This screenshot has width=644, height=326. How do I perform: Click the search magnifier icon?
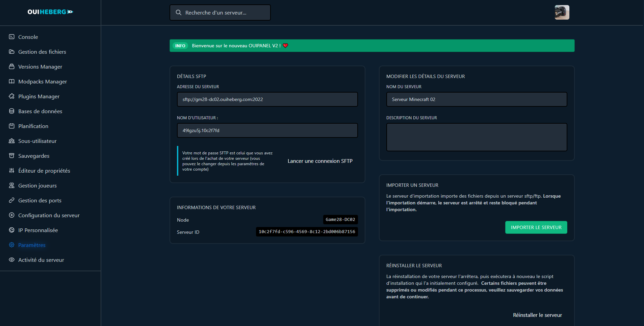point(179,12)
